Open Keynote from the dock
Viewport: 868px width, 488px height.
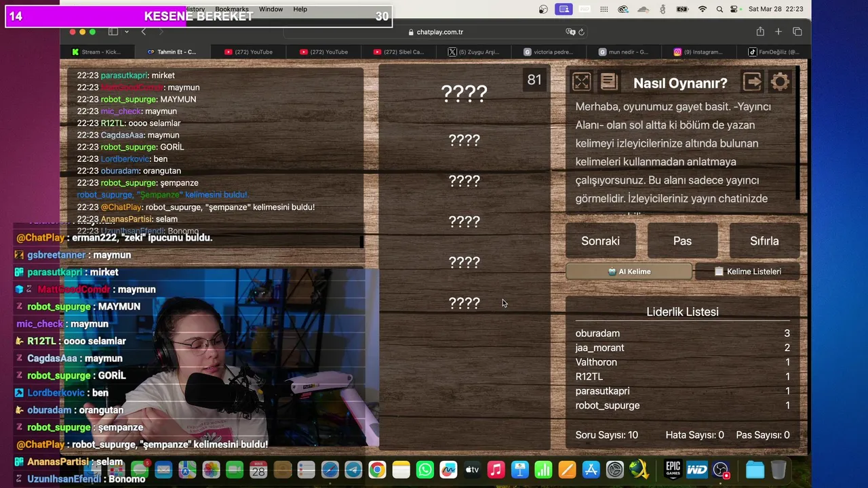point(520,470)
